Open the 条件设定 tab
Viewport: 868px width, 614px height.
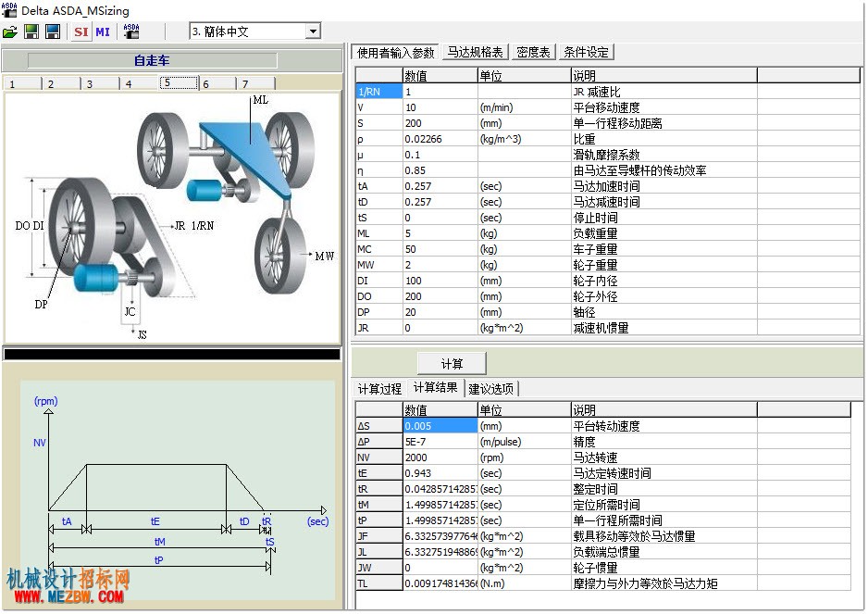click(x=587, y=52)
